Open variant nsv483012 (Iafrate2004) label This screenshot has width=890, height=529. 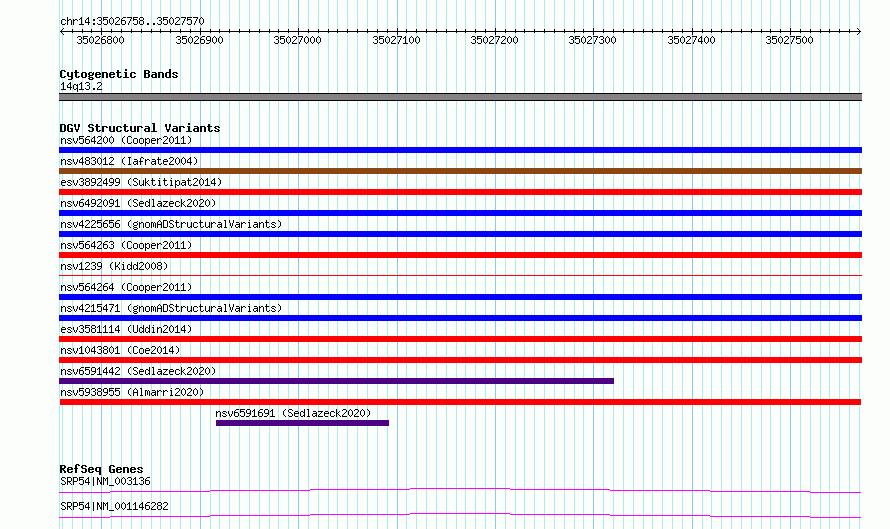pos(129,161)
